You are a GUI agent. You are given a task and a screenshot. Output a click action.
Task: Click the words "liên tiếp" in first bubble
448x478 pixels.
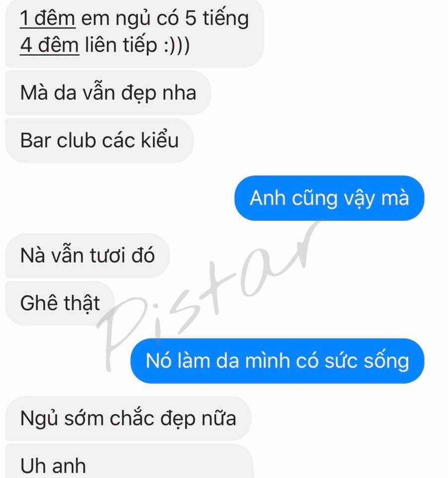(x=121, y=45)
